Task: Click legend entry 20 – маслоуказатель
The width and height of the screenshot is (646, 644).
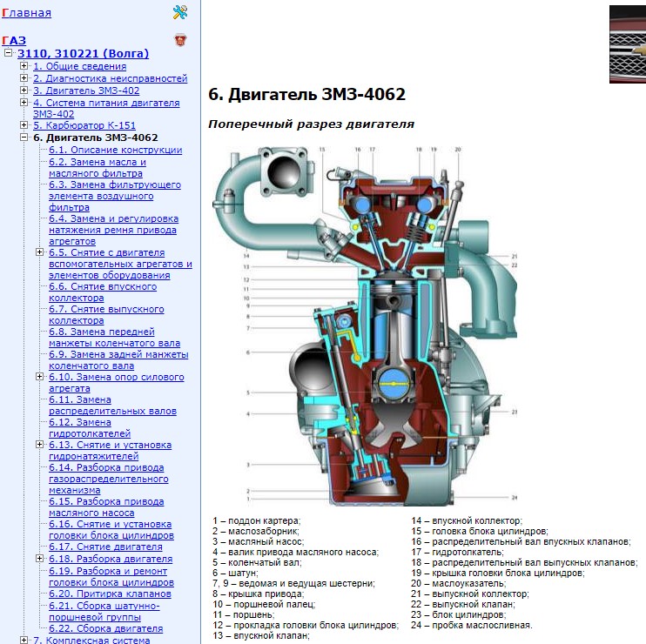Action: [x=459, y=583]
